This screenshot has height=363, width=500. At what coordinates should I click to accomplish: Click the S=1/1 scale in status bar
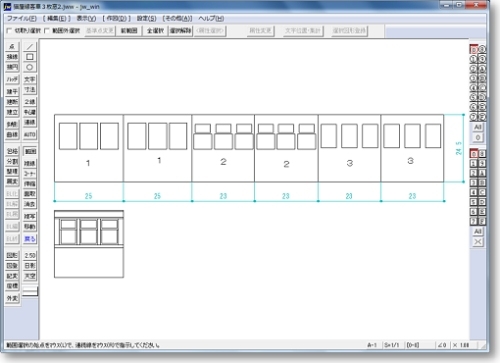(x=391, y=345)
